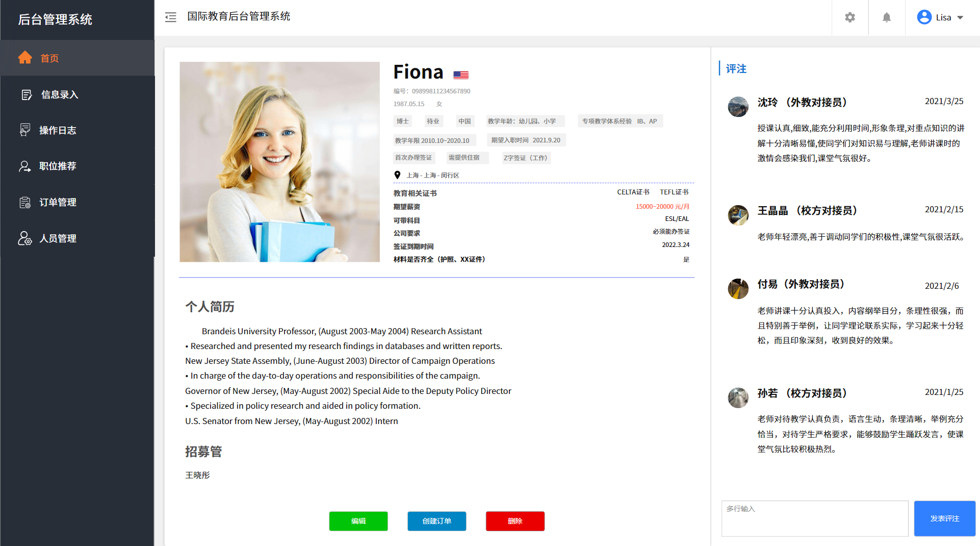Click the 人员管理 user-settings icon
980x546 pixels.
point(25,238)
